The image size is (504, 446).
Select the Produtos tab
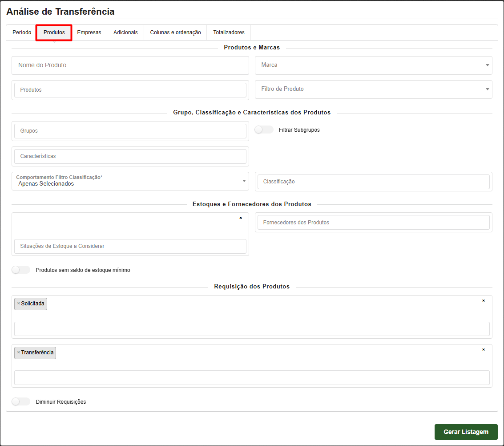click(x=54, y=32)
